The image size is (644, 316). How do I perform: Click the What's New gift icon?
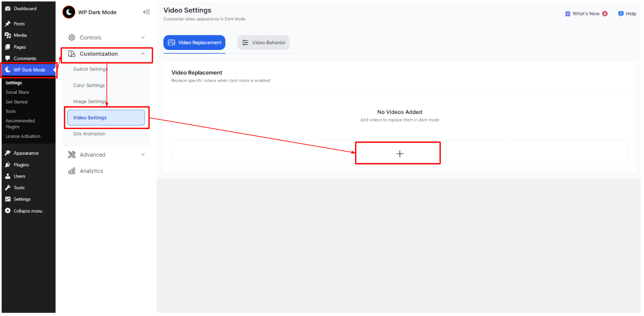(x=568, y=14)
